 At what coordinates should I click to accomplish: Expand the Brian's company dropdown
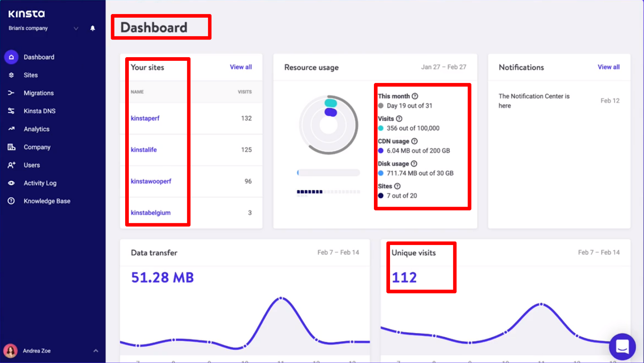(x=76, y=28)
